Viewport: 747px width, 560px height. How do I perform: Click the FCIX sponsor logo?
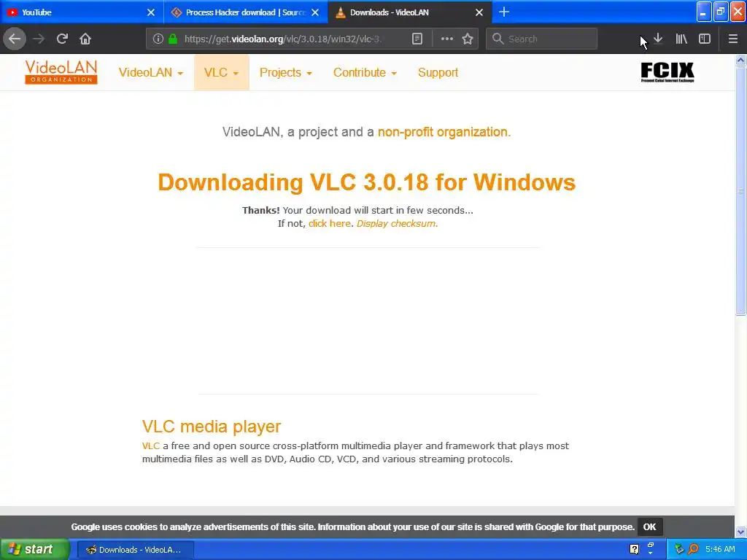click(x=667, y=72)
